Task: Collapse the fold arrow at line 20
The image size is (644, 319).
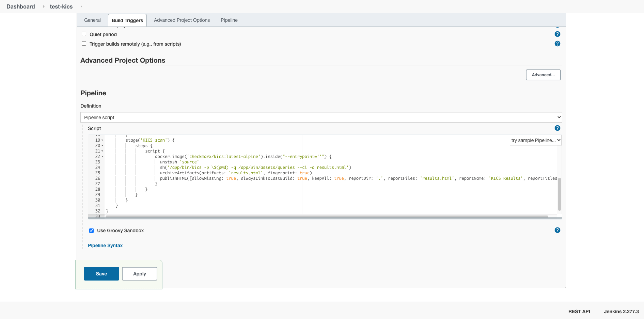Action: [x=102, y=145]
